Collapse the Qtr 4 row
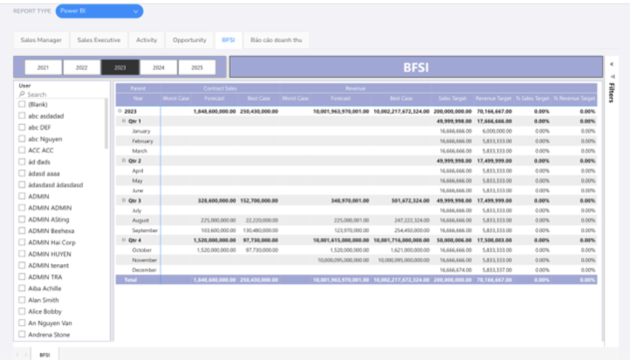This screenshot has width=630, height=364. (x=124, y=240)
